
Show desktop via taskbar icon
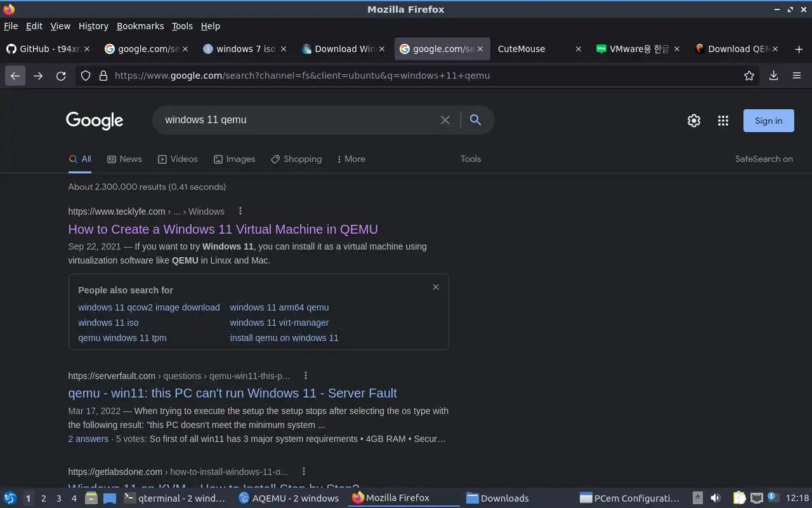[110, 498]
